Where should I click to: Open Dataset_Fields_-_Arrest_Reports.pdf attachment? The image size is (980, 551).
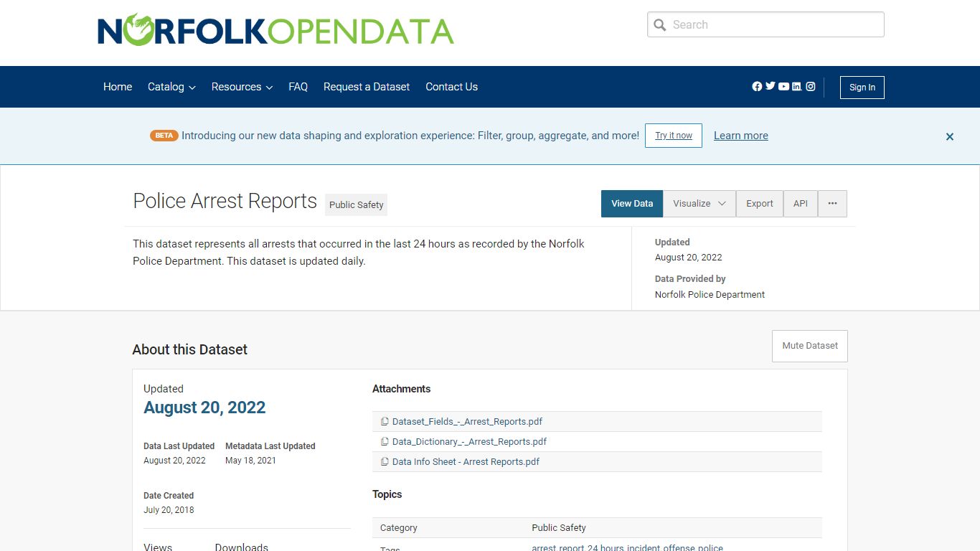467,422
